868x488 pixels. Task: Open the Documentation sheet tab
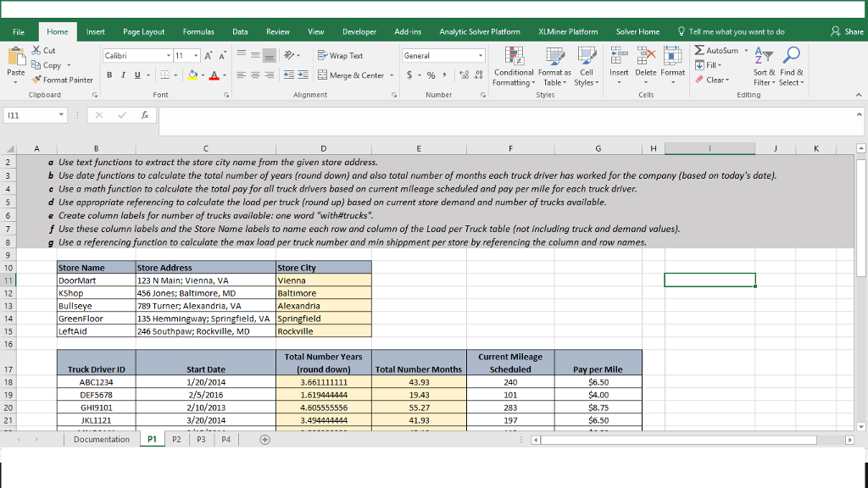tap(102, 440)
